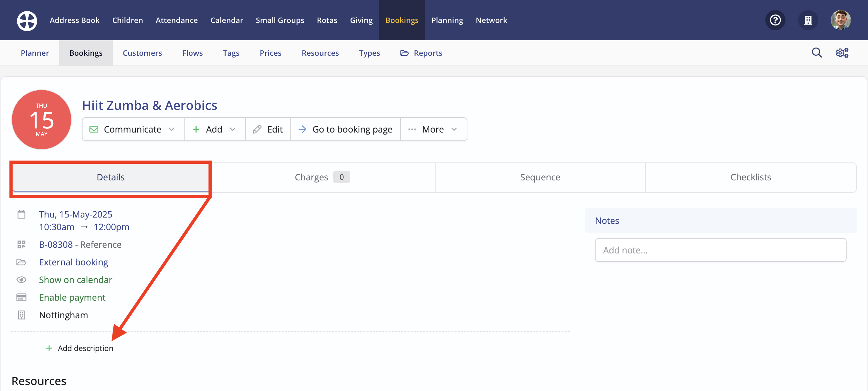Expand the Communicate dropdown
The image size is (868, 391).
click(x=133, y=129)
